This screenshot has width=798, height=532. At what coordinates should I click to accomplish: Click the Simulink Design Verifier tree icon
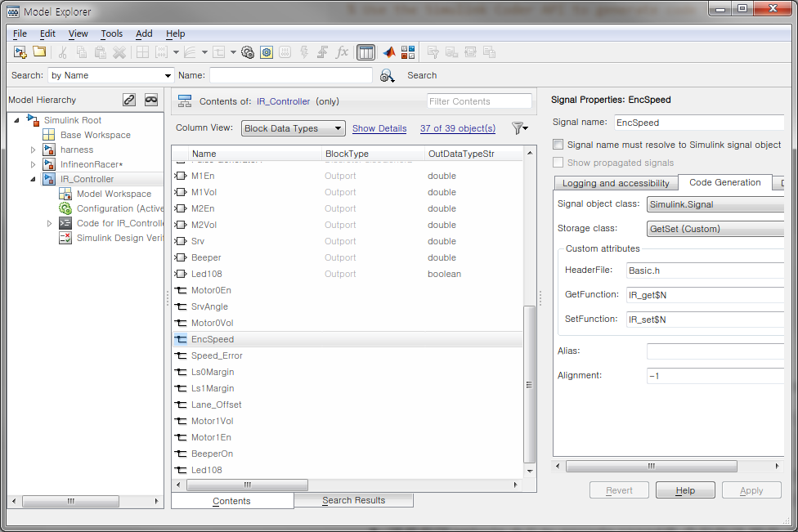pyautogui.click(x=65, y=238)
